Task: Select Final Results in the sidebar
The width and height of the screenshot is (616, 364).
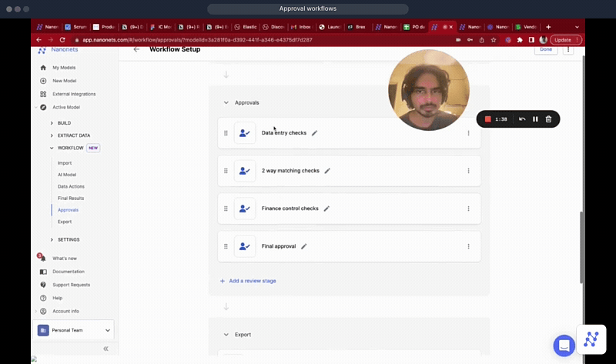Action: (71, 198)
